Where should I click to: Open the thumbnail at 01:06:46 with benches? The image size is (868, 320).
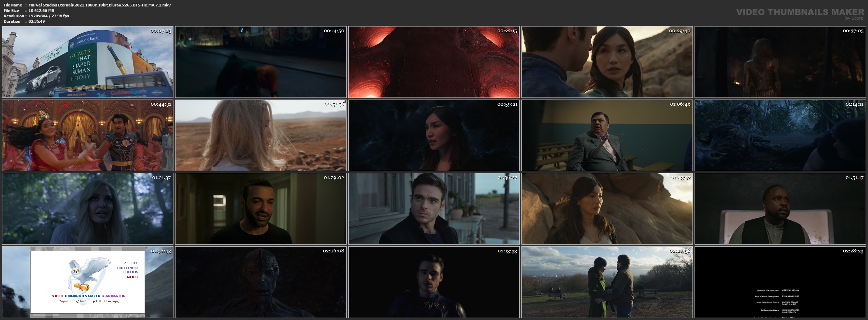point(607,136)
